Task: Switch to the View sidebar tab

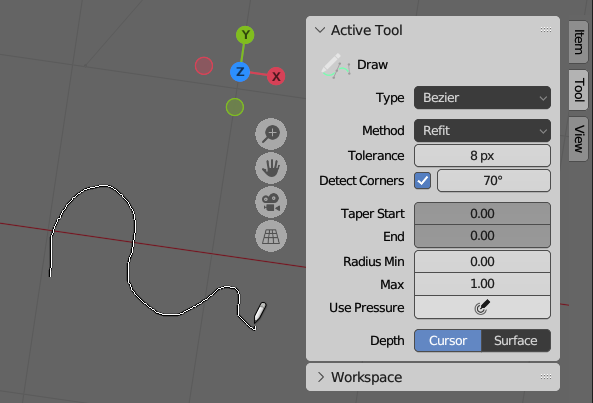Action: [x=578, y=139]
